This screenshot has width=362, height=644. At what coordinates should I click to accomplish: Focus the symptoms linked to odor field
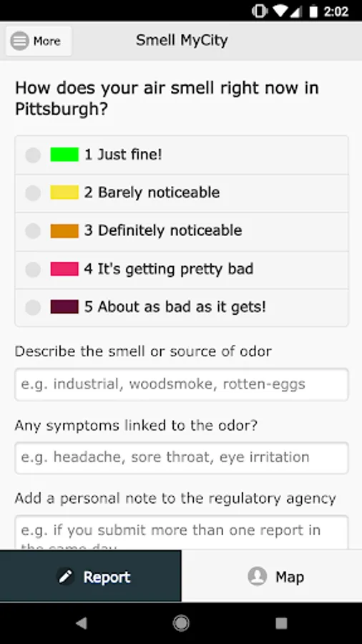182,457
